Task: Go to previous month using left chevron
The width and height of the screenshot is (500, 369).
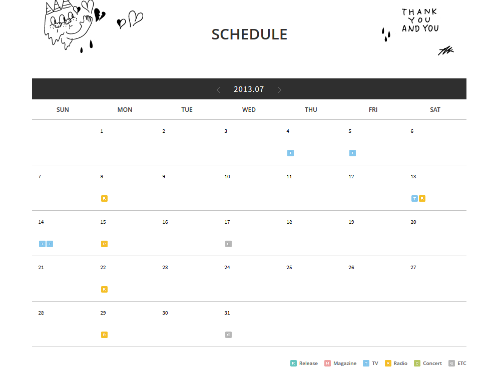Action: tap(218, 90)
